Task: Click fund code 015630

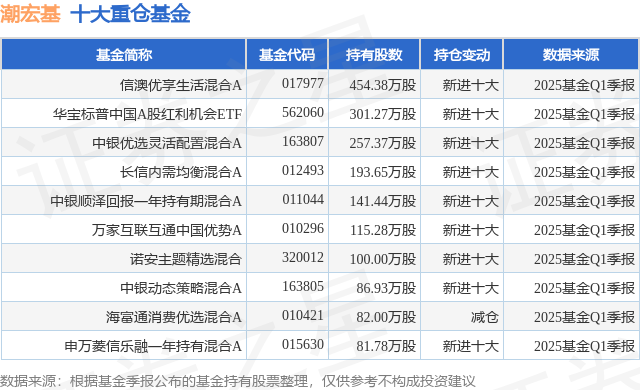Action: click(302, 344)
